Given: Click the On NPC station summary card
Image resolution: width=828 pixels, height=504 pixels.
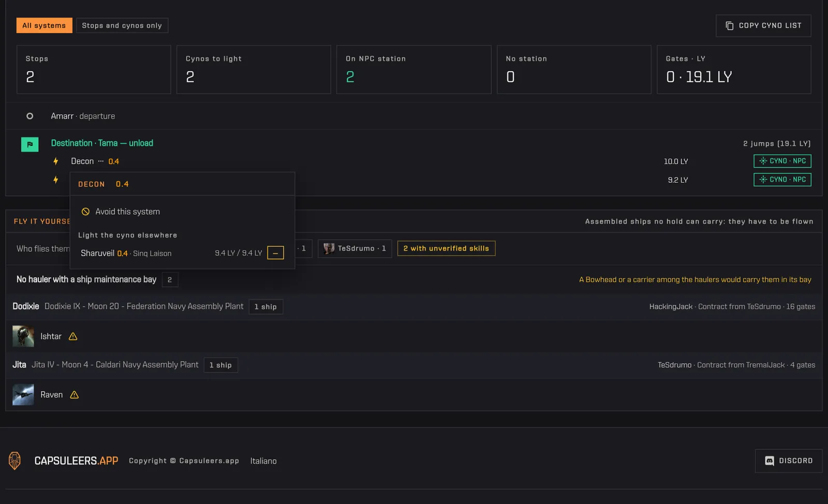Looking at the screenshot, I should tap(413, 69).
